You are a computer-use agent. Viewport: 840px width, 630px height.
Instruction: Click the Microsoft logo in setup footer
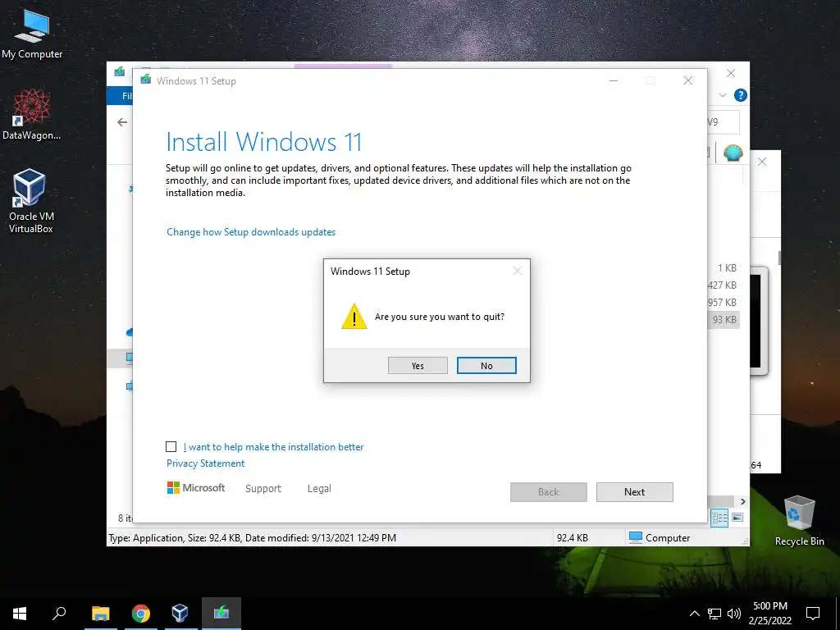[x=196, y=487]
